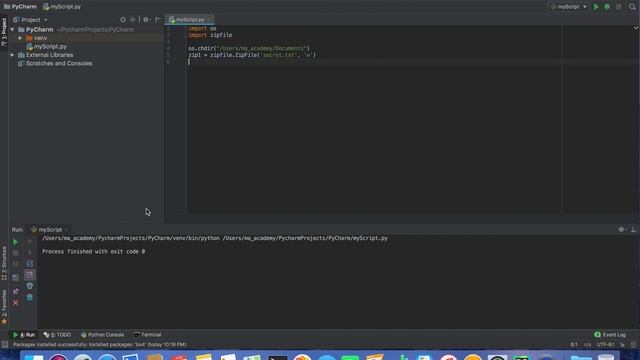
Task: Click the python interpreter path in Run output
Action: coord(131,238)
